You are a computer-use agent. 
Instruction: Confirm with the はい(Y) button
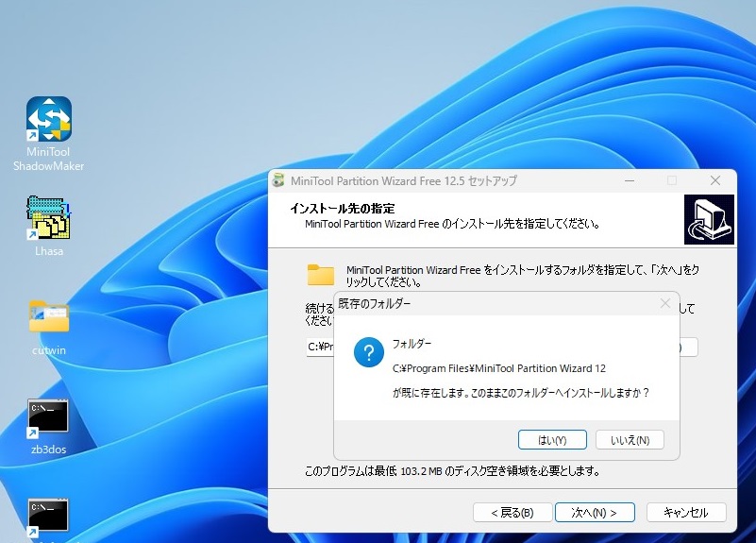click(552, 440)
